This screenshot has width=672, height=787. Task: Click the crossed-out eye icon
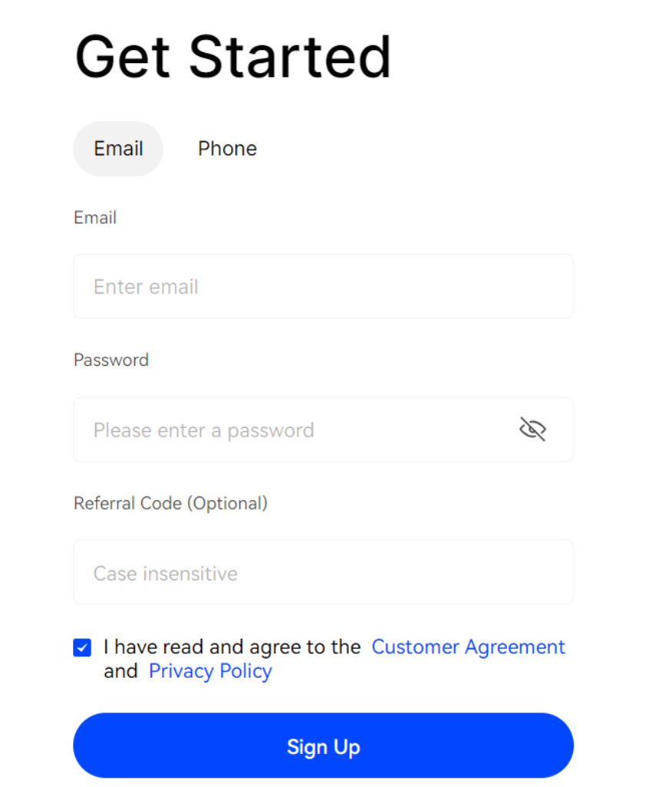click(532, 430)
